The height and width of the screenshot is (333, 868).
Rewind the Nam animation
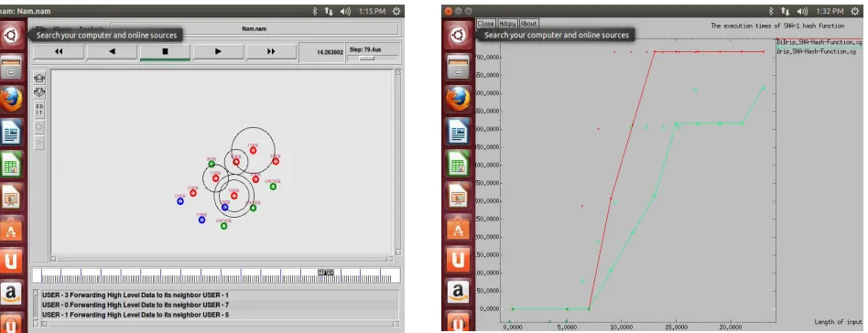click(59, 51)
